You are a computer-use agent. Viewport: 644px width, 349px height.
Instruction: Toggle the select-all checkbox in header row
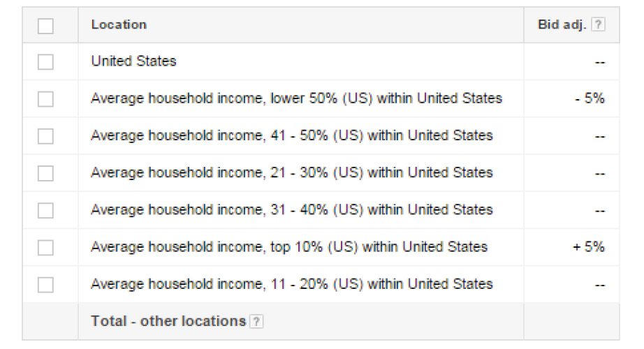click(x=45, y=26)
